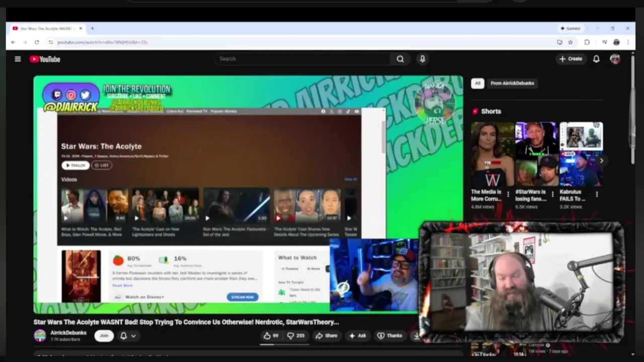This screenshot has width=644, height=362.
Task: Open the YouTube hamburger guide menu
Action: [x=18, y=59]
